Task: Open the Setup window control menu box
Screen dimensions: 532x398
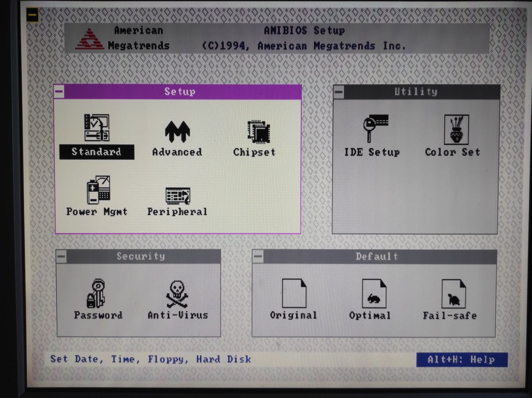Action: 59,92
